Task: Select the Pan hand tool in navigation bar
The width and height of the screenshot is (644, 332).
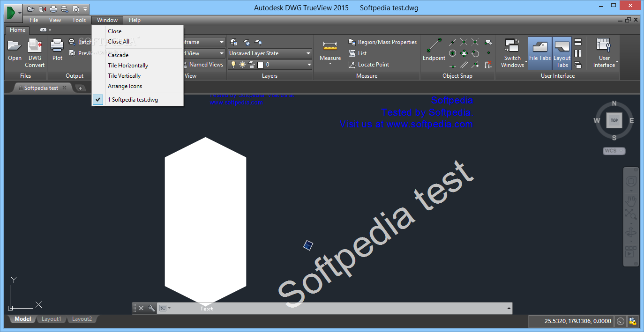Action: (x=631, y=201)
